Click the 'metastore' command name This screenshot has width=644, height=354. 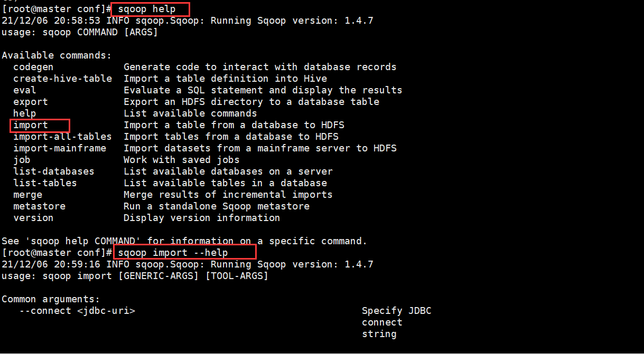(39, 206)
